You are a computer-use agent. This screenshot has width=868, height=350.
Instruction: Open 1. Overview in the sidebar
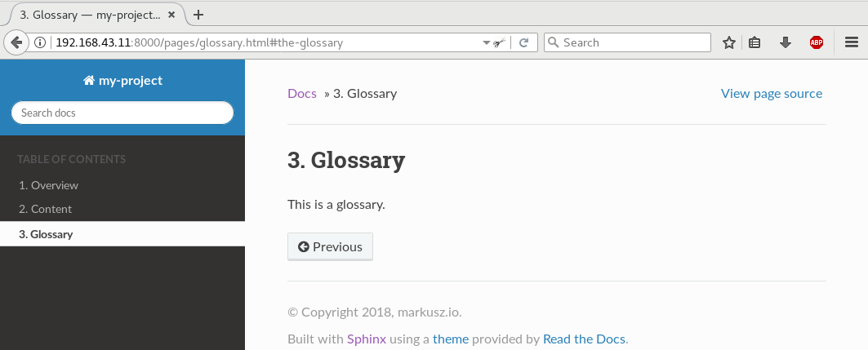pos(49,185)
